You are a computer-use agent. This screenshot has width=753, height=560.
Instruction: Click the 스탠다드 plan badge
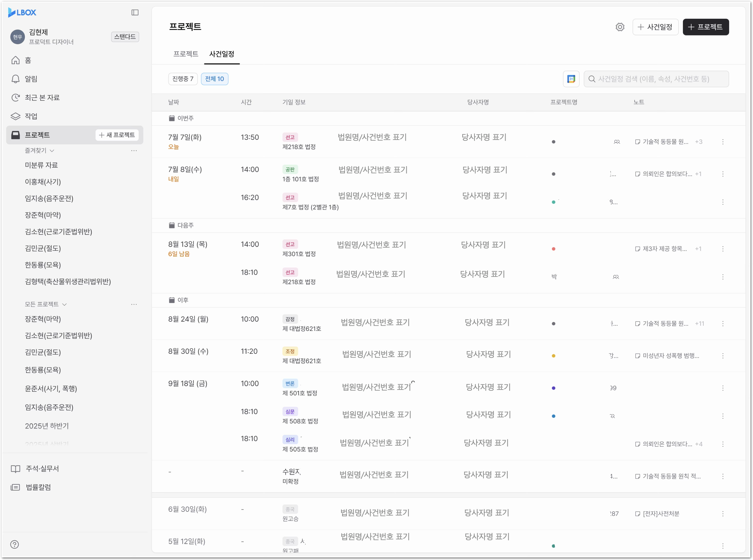point(125,37)
